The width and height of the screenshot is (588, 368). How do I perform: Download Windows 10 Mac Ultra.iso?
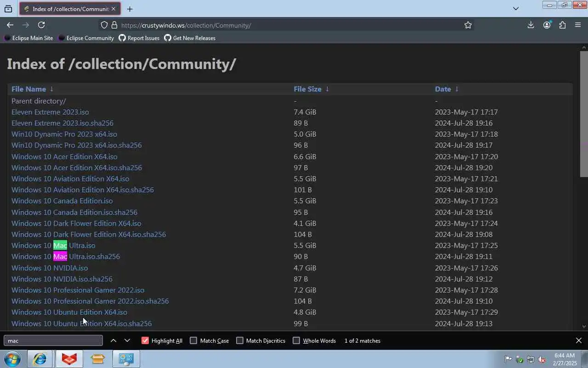pos(53,245)
